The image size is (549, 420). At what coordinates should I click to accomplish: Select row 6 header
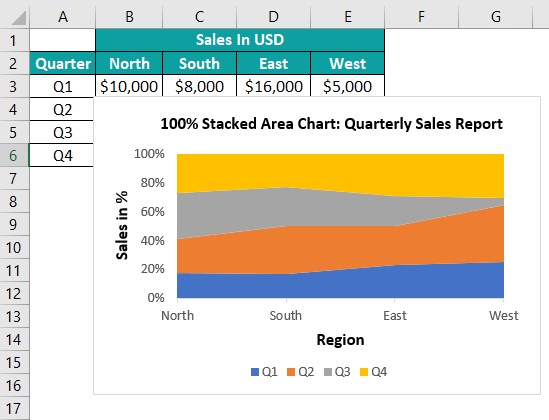point(14,155)
